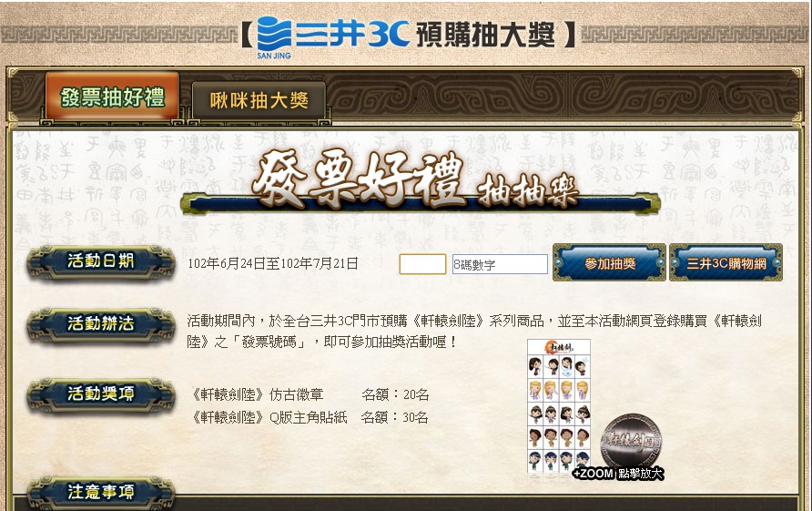The image size is (812, 511).
Task: Open the 發票抽好禮 tab
Action: [112, 97]
